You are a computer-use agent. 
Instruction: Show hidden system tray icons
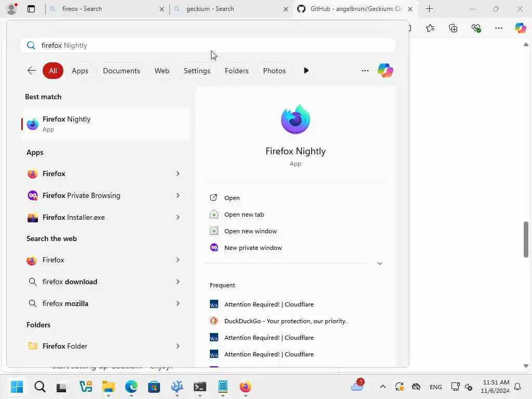[x=383, y=387]
